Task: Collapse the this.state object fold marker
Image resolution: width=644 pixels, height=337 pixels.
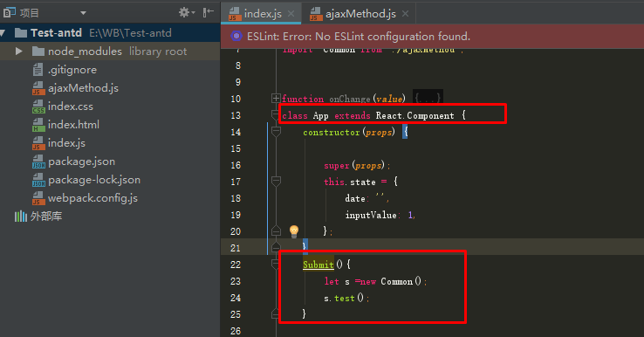Action: tap(276, 181)
